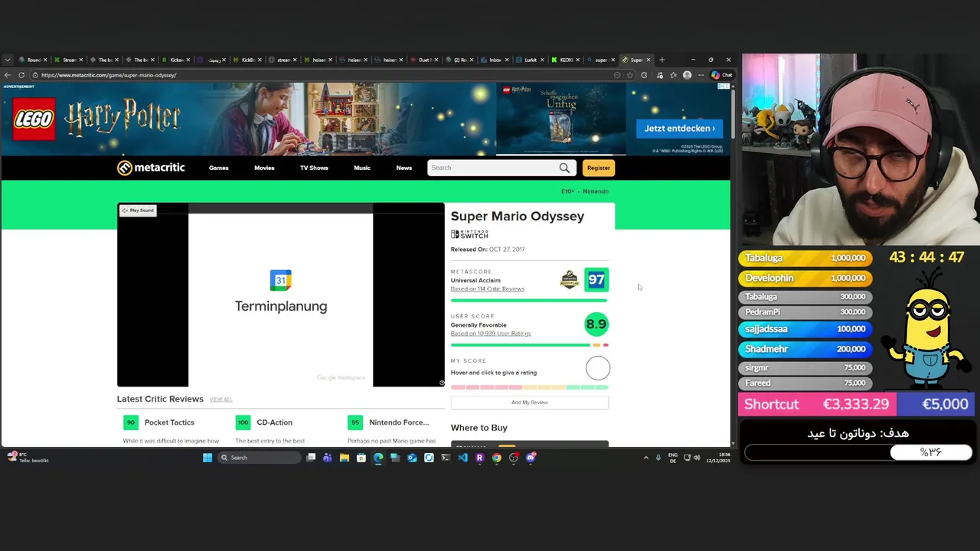980x551 pixels.
Task: Switch to the Duet browser tab
Action: 423,60
